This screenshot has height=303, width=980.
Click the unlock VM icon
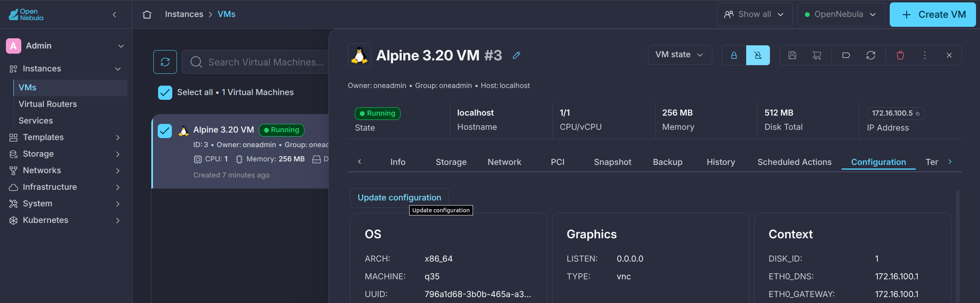pyautogui.click(x=758, y=55)
